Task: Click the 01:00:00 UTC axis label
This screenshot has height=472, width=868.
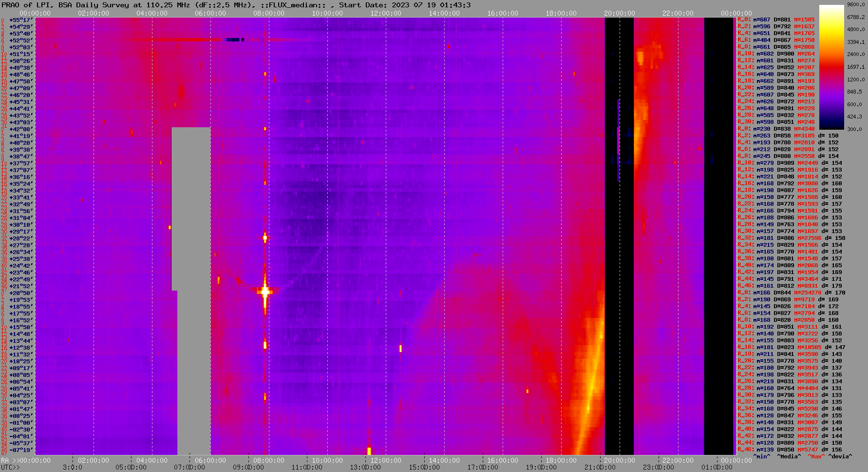Action: tap(717, 467)
